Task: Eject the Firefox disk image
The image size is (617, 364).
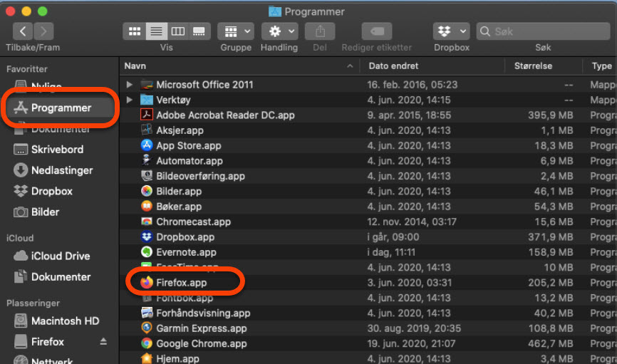Action: click(103, 342)
